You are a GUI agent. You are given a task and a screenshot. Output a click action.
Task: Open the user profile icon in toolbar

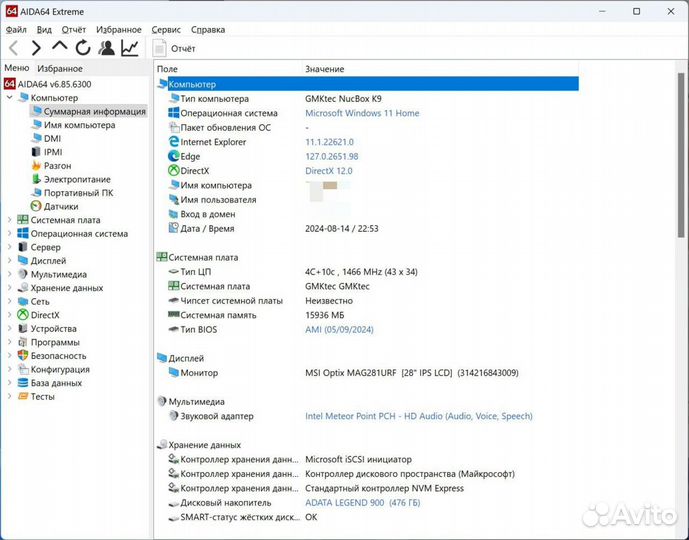tap(106, 48)
